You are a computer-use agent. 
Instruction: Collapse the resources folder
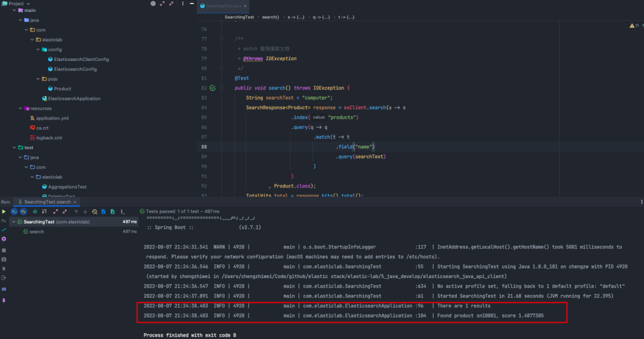pos(20,109)
